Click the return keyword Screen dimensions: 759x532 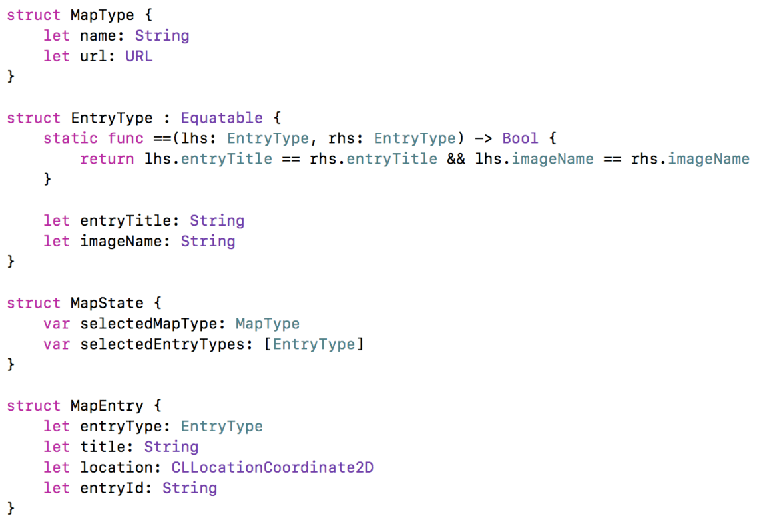tap(107, 159)
